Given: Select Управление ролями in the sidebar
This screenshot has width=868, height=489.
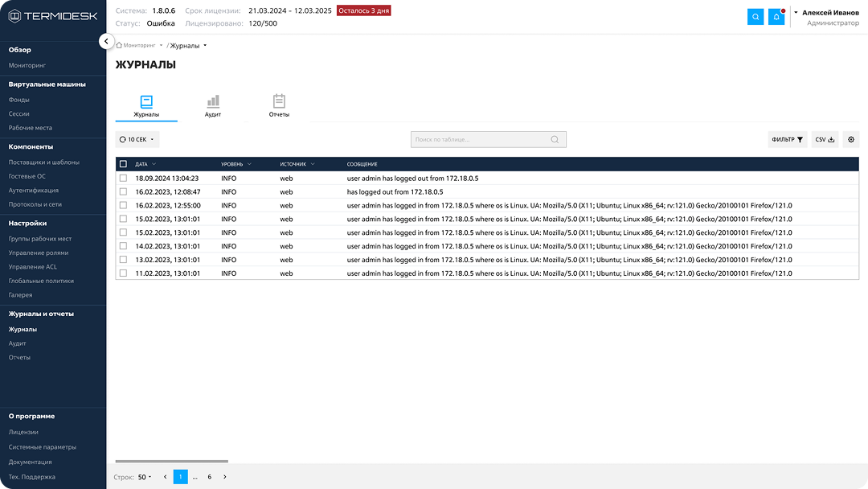Looking at the screenshot, I should click(x=39, y=253).
